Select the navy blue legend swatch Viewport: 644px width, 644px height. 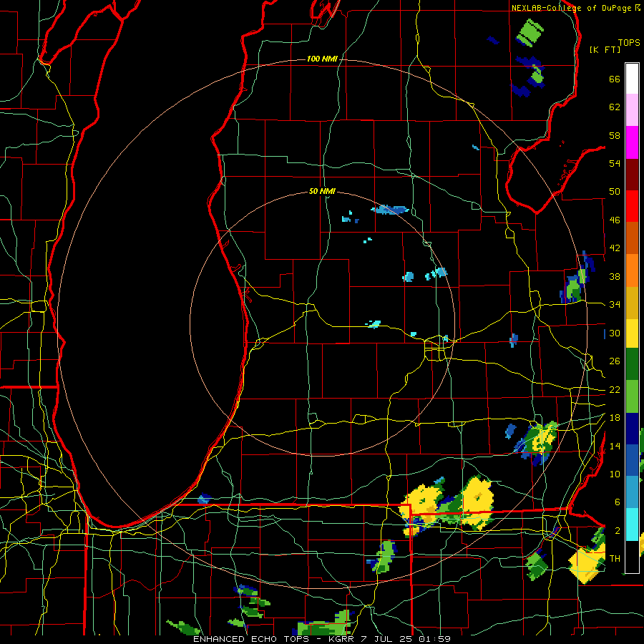(632, 429)
